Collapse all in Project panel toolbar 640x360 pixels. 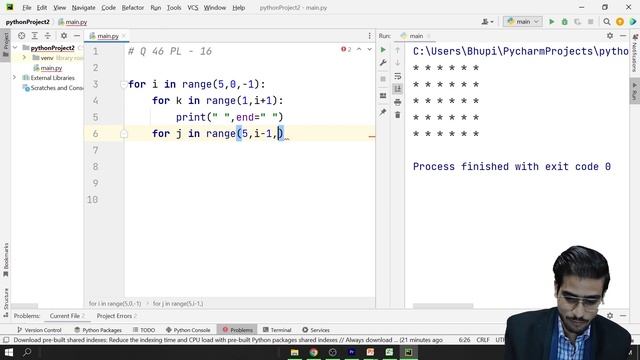[48, 36]
